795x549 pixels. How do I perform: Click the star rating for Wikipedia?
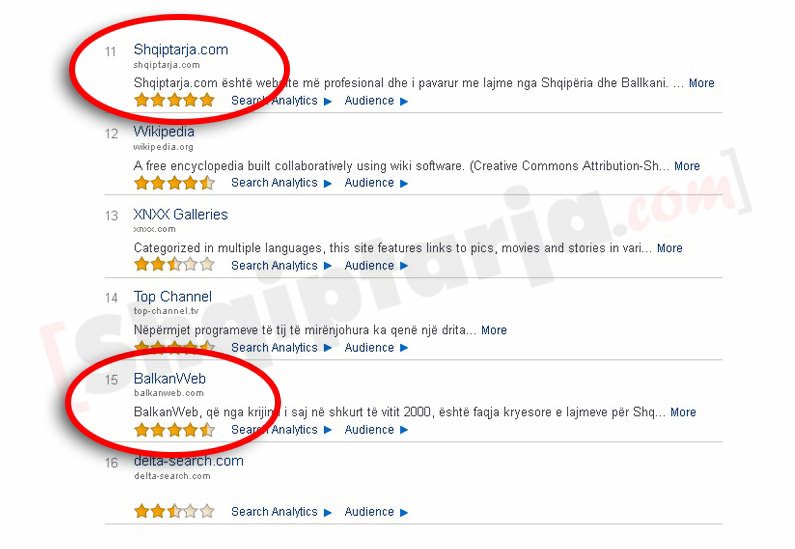174,182
